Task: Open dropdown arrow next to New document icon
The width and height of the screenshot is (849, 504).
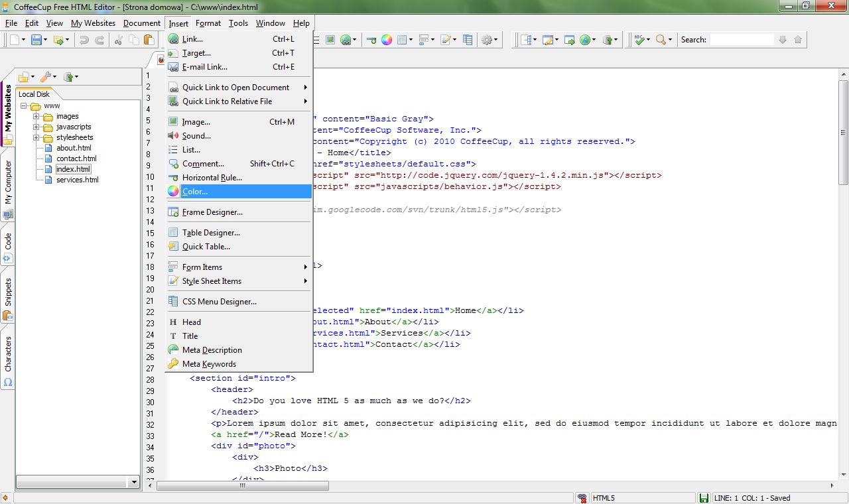Action: (24, 40)
